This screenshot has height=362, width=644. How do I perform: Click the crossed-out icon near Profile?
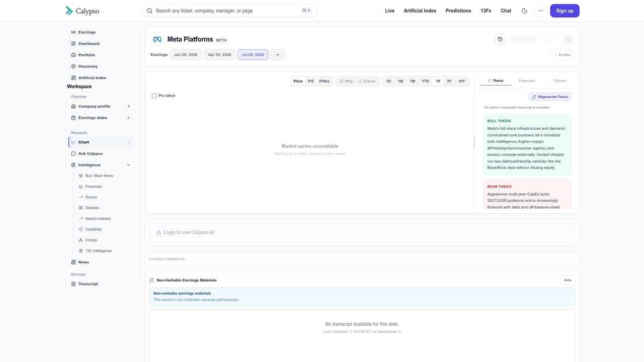568,39
